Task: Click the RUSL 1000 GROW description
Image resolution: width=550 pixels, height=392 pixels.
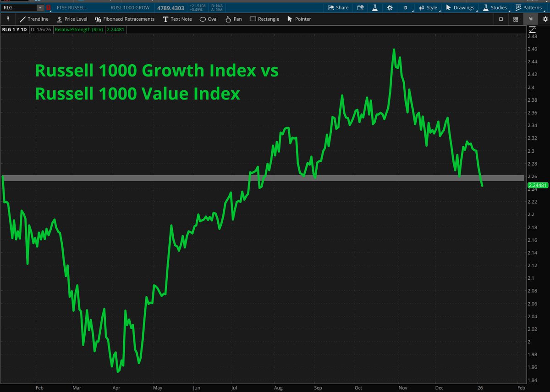Action: (x=130, y=8)
